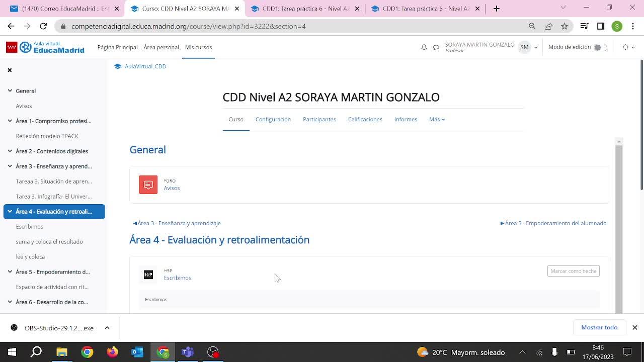Open the browser zoom magnifier icon
Image resolution: width=644 pixels, height=362 pixels.
point(532,26)
